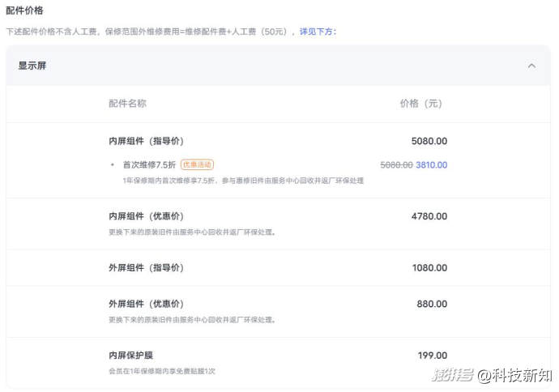Click the 首次维修7.5折 item text

point(150,164)
